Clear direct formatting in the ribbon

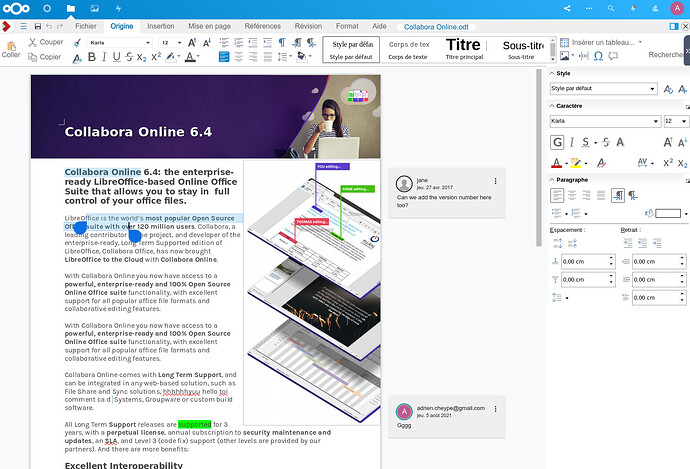pyautogui.click(x=77, y=58)
